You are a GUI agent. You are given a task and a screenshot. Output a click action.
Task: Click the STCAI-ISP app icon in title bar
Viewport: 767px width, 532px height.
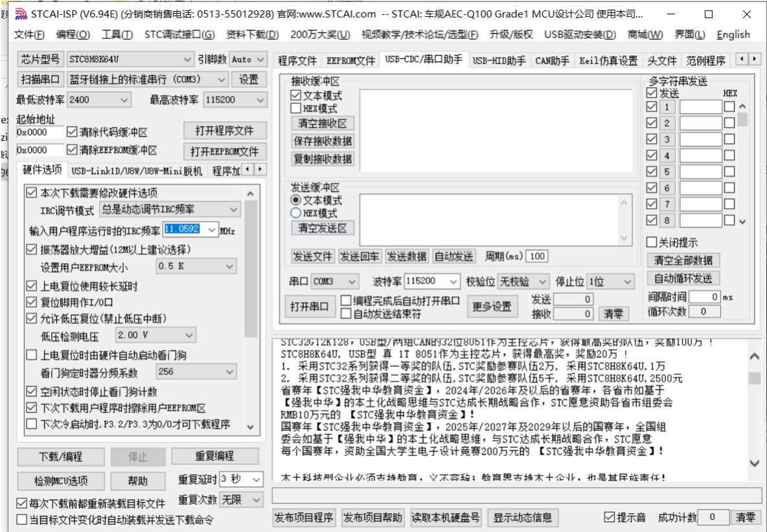(x=21, y=14)
